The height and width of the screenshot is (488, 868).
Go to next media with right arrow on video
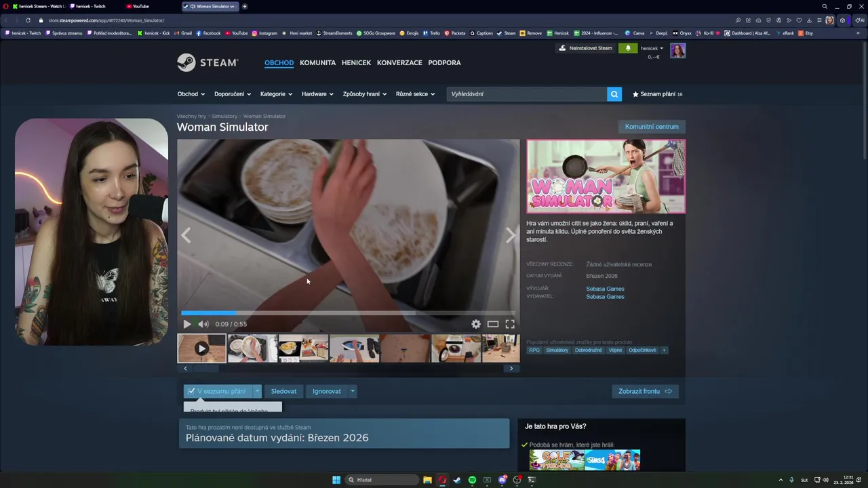(511, 235)
